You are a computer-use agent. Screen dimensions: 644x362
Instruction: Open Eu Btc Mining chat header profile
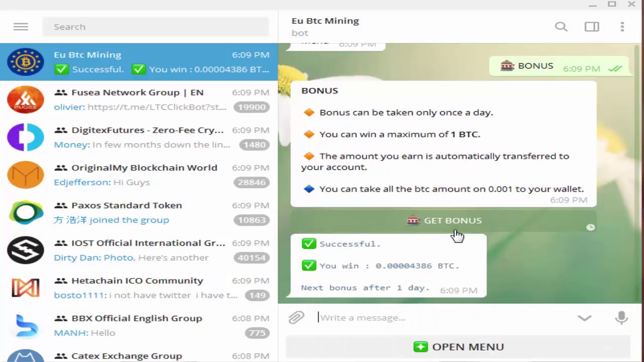point(325,26)
